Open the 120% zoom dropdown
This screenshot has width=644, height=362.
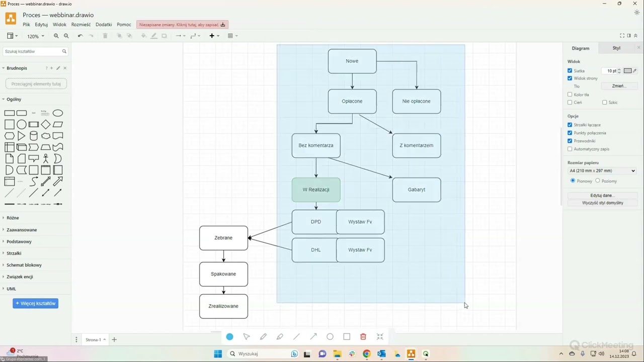36,36
